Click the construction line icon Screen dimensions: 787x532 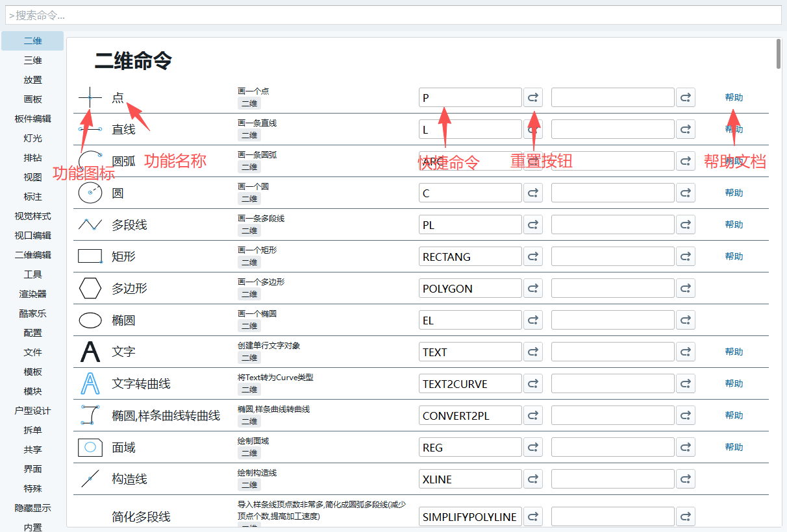(x=90, y=479)
